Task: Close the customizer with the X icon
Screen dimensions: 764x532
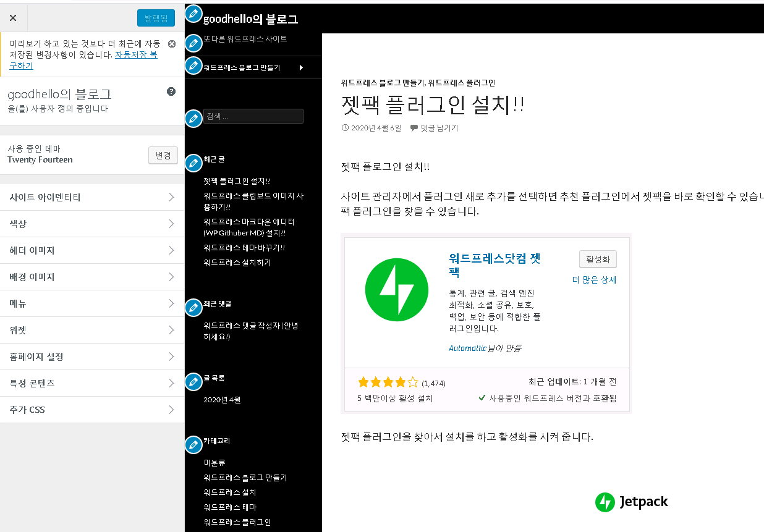Action: 13,18
